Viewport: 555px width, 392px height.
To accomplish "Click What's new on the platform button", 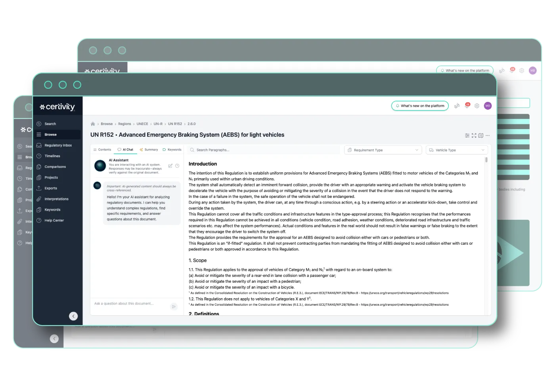I will pyautogui.click(x=420, y=106).
